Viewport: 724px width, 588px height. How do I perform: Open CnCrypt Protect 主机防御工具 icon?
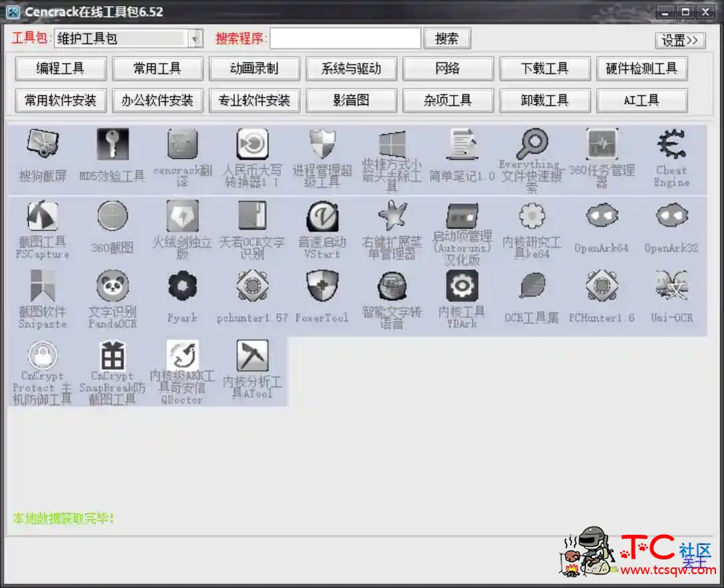coord(43,356)
